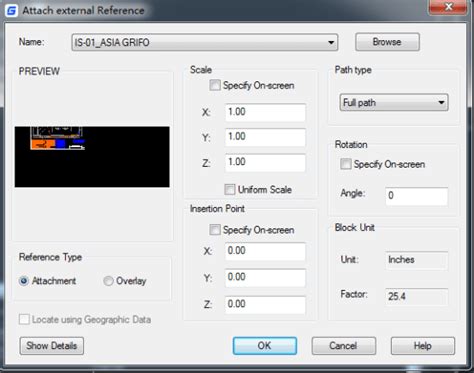Screen dimensions: 474x373
Task: Enable Specify On-screen under Rotation
Action: [346, 164]
